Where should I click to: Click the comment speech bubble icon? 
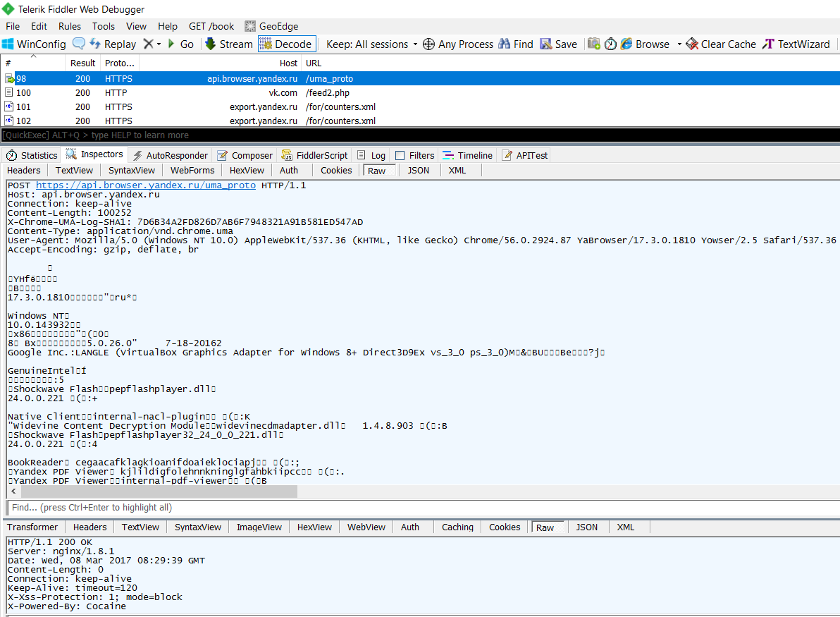(x=79, y=44)
